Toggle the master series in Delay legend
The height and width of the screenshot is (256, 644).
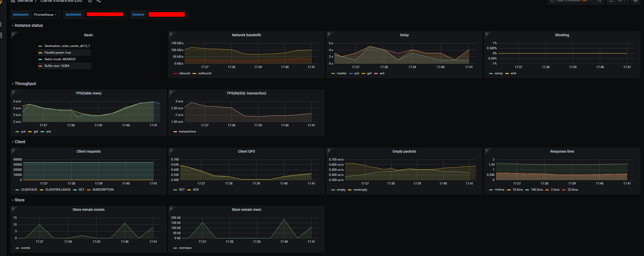342,73
